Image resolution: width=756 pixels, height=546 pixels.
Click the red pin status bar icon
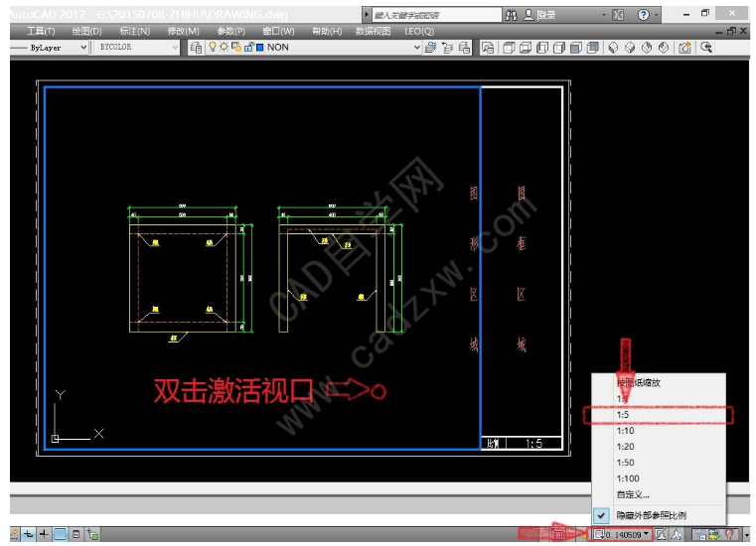click(x=729, y=534)
